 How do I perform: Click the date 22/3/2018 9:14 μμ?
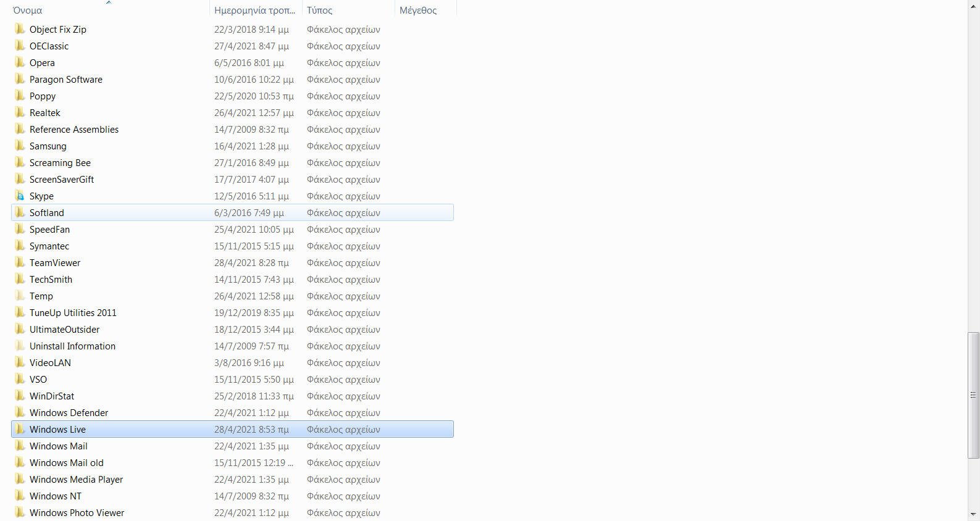(251, 29)
